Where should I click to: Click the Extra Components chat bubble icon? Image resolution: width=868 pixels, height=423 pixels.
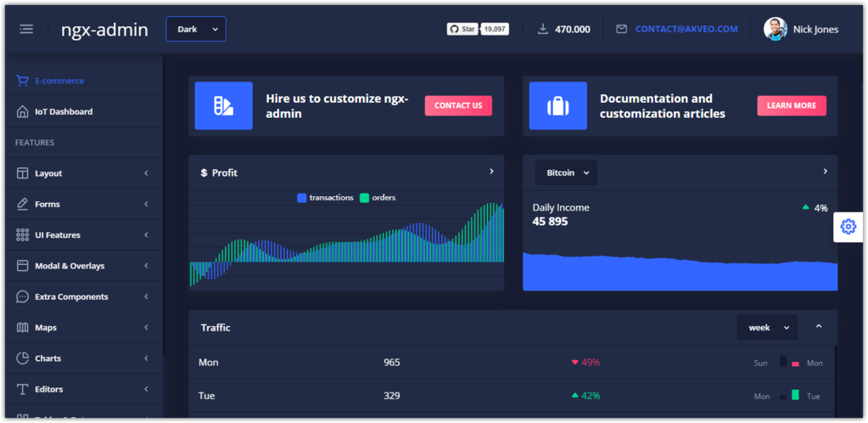[x=22, y=296]
